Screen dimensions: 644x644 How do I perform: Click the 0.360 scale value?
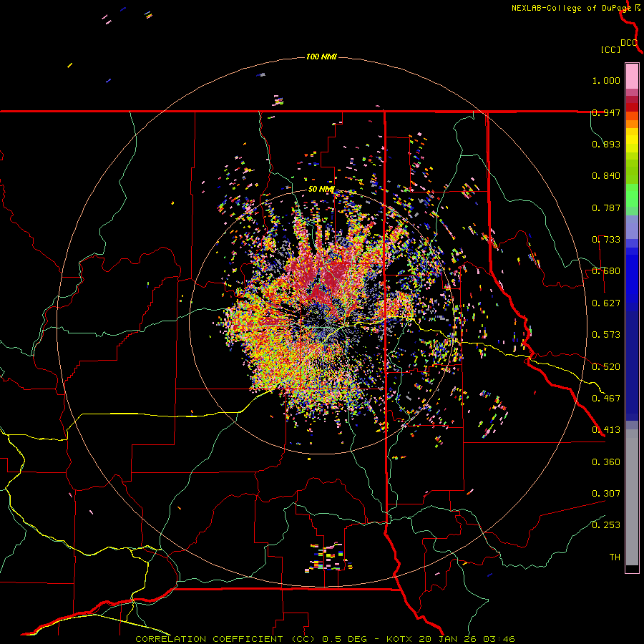click(x=606, y=462)
